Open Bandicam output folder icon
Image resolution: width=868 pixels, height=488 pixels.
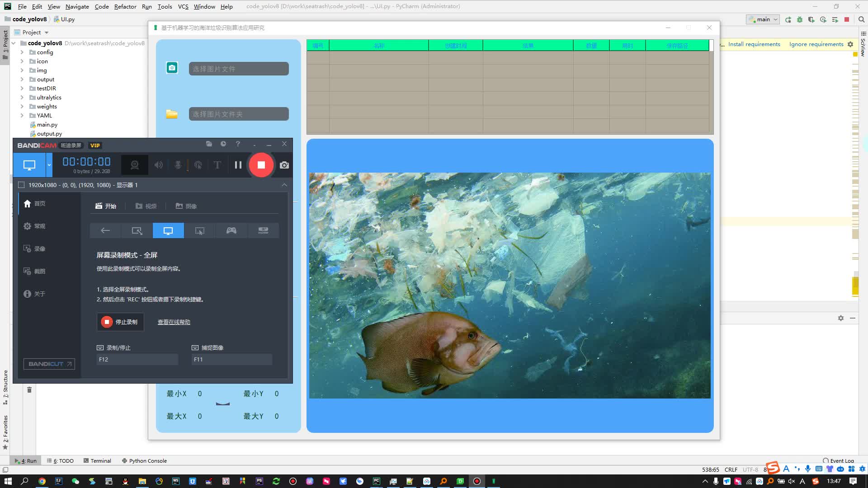(209, 144)
